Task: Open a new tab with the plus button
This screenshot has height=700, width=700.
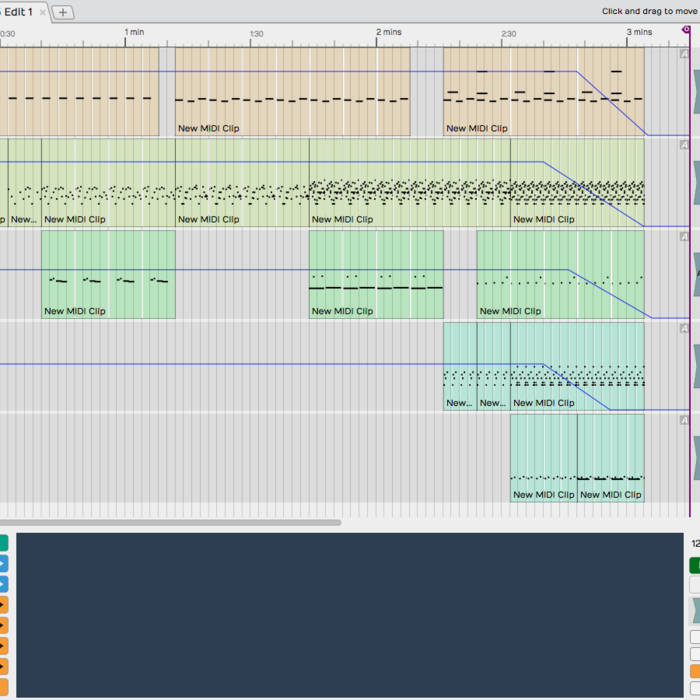Action: 63,12
